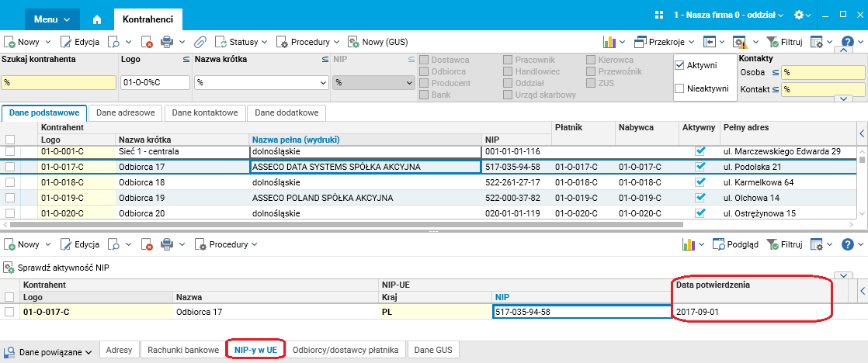Click top toolbar help question icon

[x=847, y=42]
